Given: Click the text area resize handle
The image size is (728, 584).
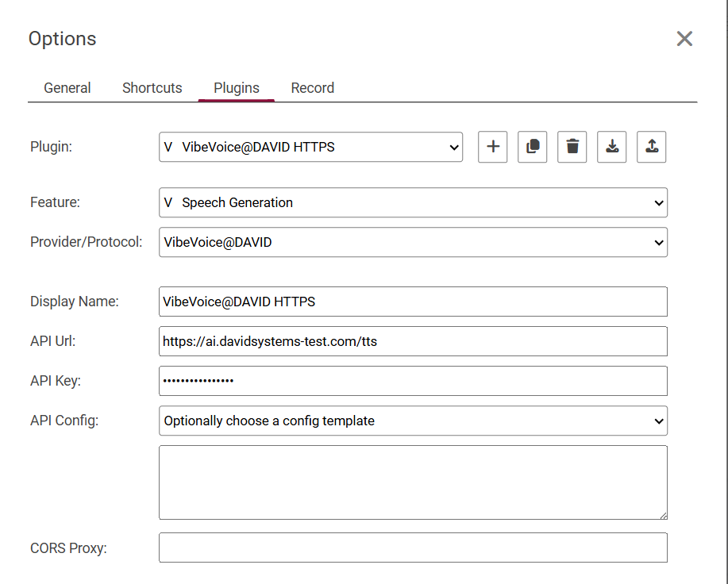Looking at the screenshot, I should [x=664, y=515].
